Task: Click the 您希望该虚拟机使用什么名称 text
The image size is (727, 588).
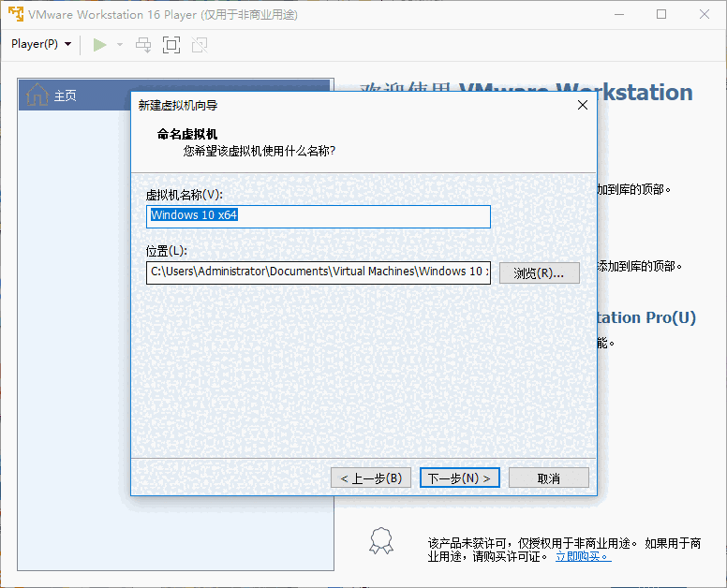Action: (x=260, y=151)
